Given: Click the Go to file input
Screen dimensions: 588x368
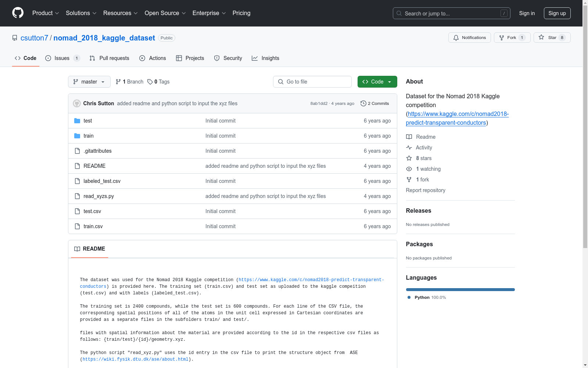Looking at the screenshot, I should (312, 82).
